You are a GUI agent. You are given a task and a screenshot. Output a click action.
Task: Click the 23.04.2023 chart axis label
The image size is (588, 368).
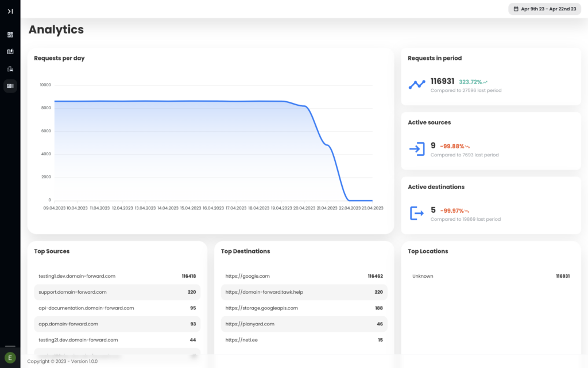(x=372, y=208)
